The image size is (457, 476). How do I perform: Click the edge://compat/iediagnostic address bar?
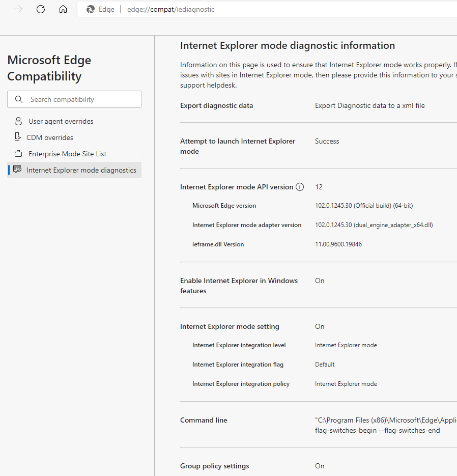coord(170,9)
